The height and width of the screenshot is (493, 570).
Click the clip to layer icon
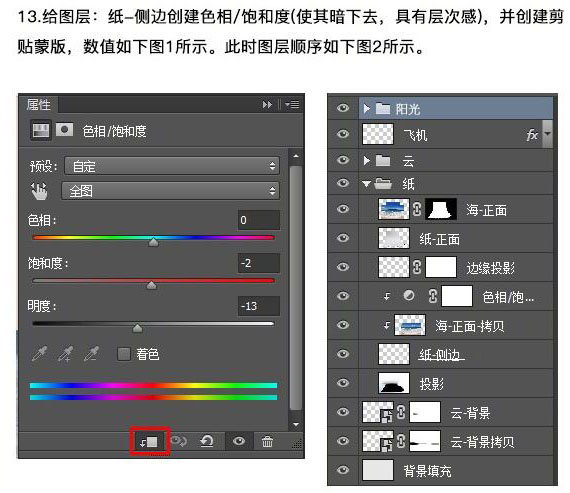pos(149,441)
